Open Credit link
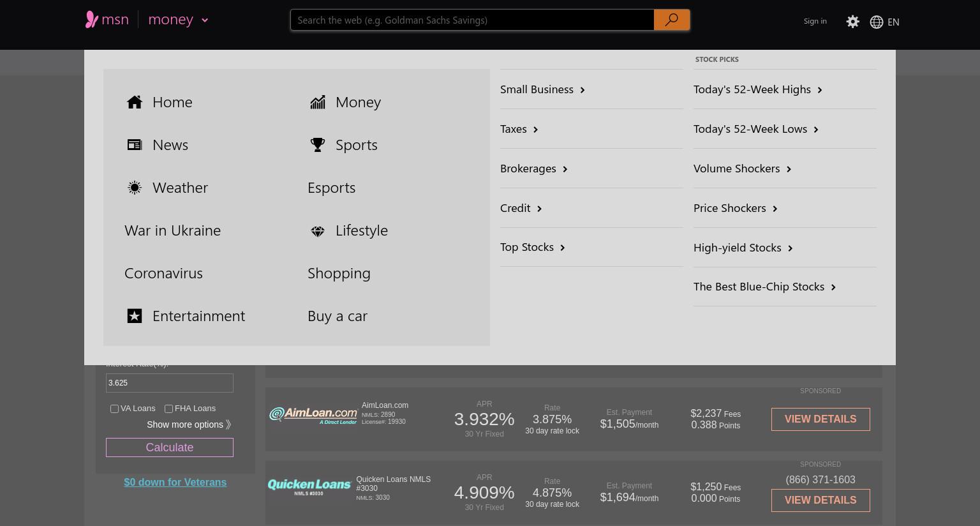980x526 pixels. pos(516,208)
